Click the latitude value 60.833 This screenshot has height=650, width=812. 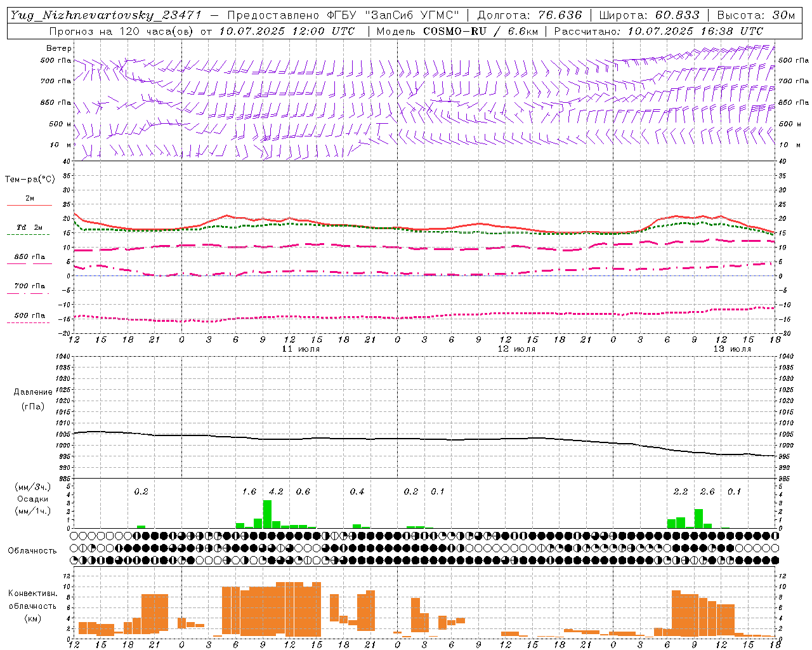click(x=678, y=15)
